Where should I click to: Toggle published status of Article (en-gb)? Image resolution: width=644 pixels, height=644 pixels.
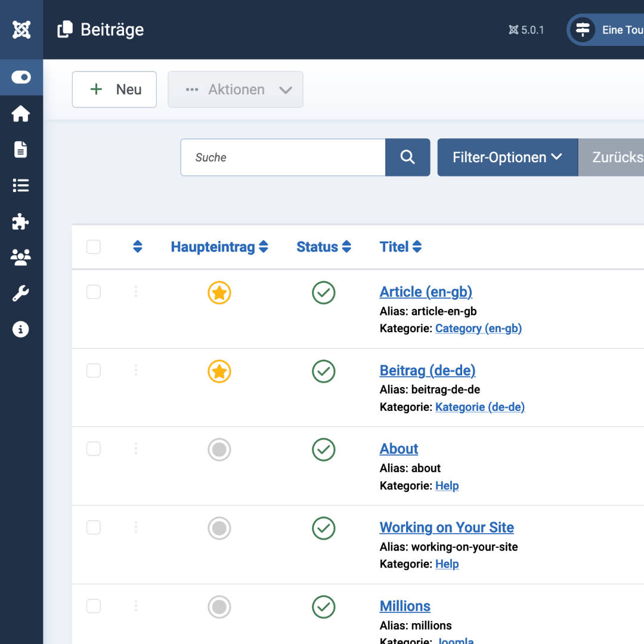tap(324, 293)
